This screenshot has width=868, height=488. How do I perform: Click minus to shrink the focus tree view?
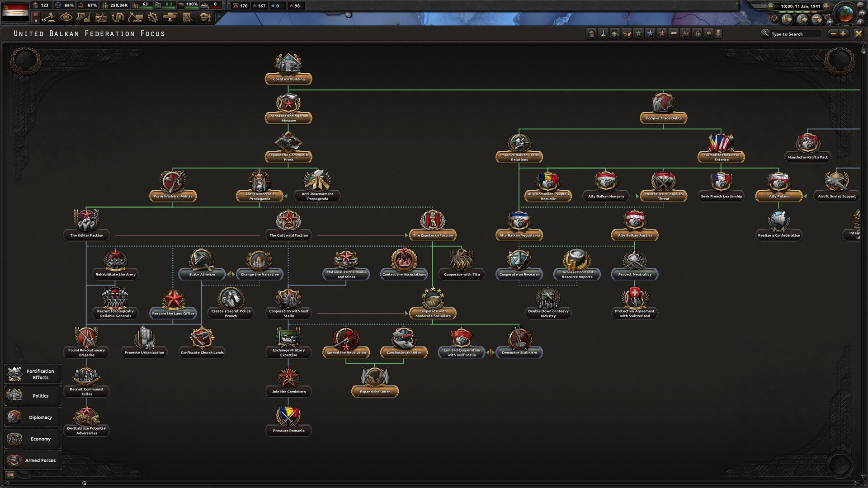[x=833, y=33]
